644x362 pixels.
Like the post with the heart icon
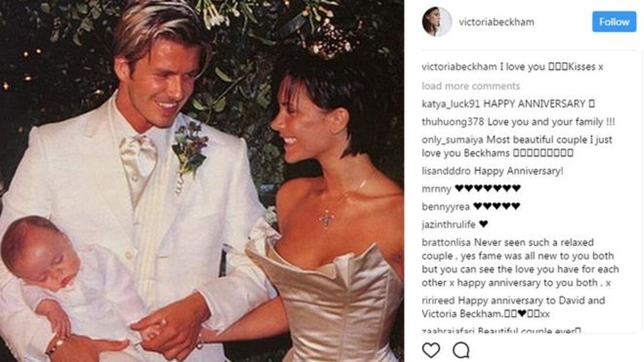coord(431,350)
